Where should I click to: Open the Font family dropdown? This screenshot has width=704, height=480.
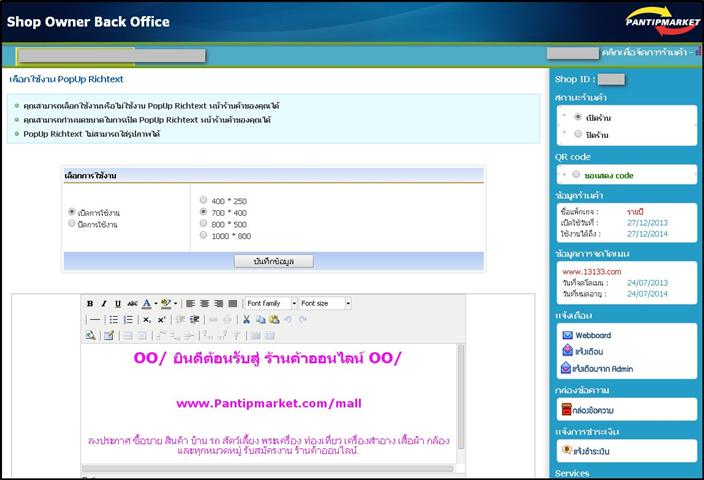point(271,304)
